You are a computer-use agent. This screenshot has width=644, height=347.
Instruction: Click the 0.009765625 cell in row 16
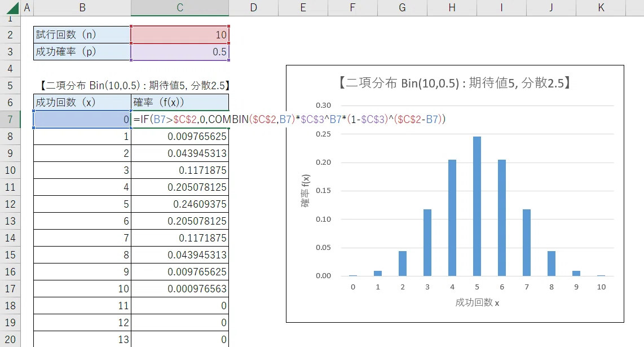point(180,272)
